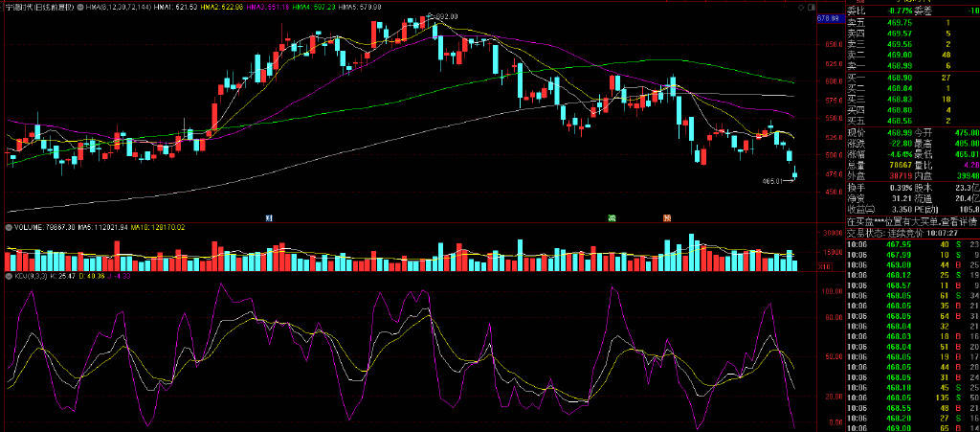980x432 pixels.
Task: Select the 卖三 ask row at 469.56
Action: [x=912, y=44]
